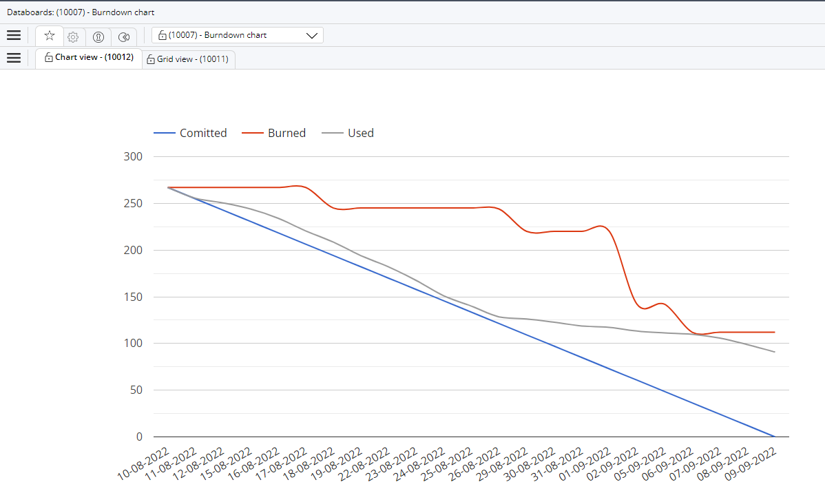
Task: Click the 150 y-axis label
Action: click(x=133, y=297)
